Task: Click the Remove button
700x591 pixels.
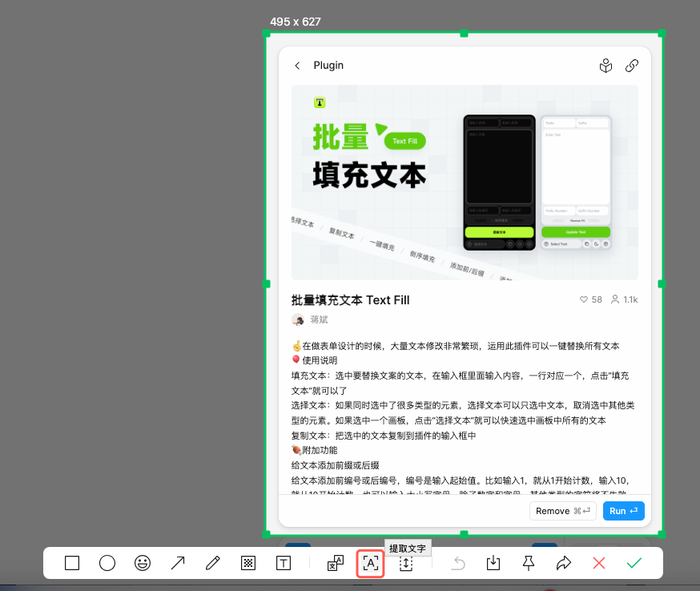Action: tap(563, 511)
